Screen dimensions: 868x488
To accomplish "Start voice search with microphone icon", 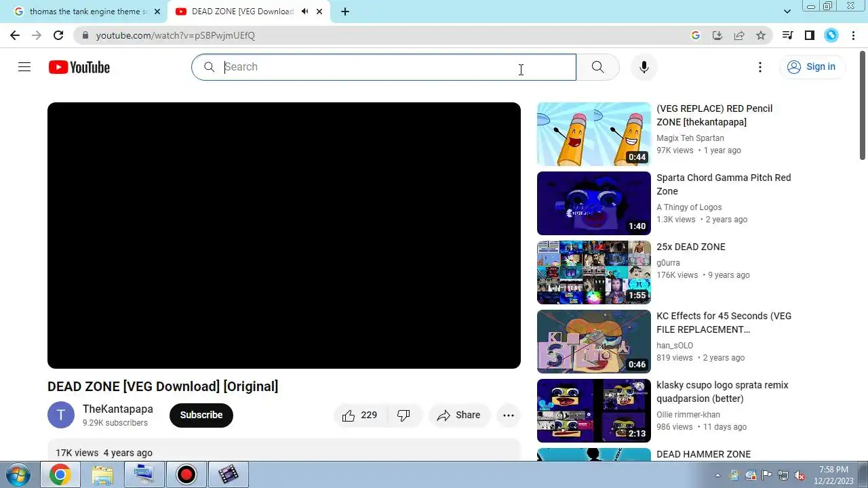I will 644,66.
